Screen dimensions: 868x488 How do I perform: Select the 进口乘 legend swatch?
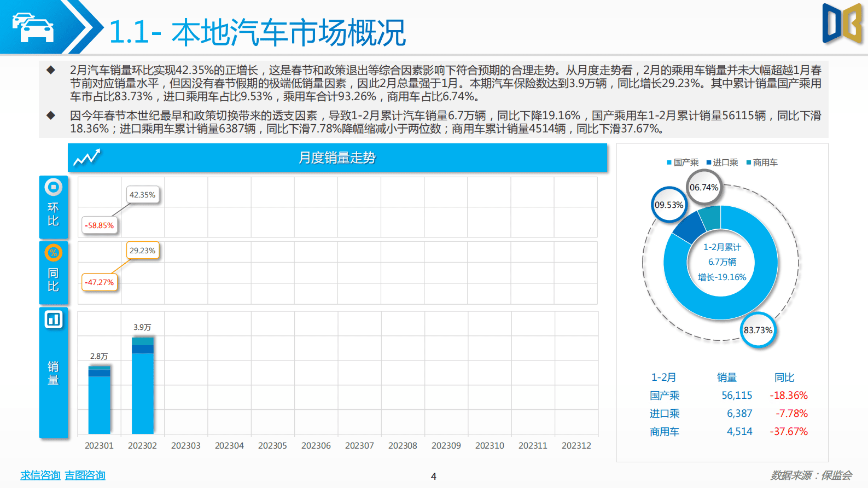click(709, 162)
